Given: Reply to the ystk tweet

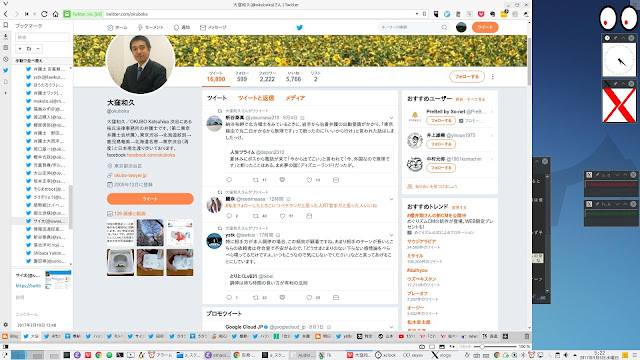Looking at the screenshot, I should point(229,298).
